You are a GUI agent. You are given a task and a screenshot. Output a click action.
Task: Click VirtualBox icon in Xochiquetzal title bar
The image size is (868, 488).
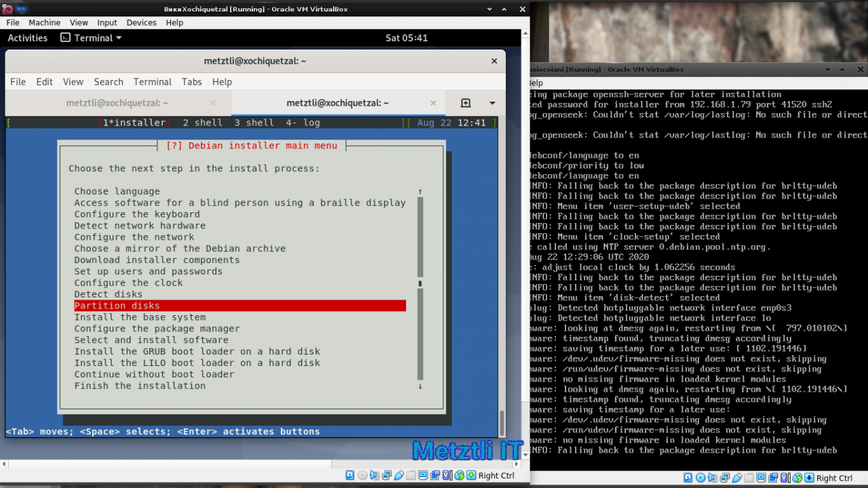point(6,9)
